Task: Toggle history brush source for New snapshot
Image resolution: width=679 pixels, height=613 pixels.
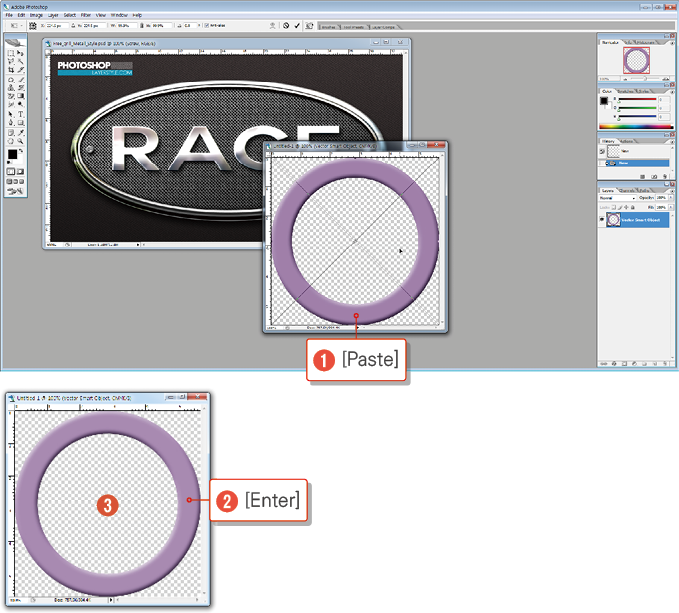Action: pyautogui.click(x=602, y=151)
